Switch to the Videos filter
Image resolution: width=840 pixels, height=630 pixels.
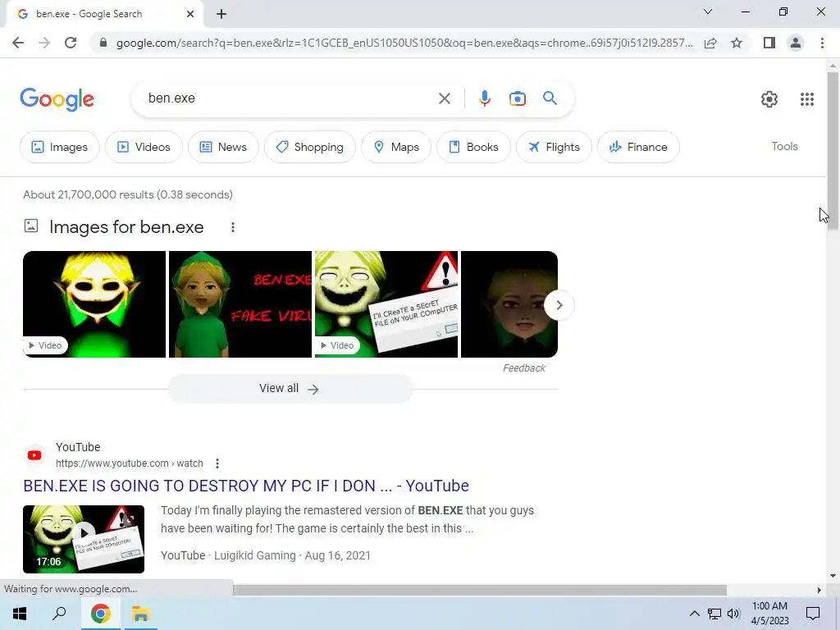(x=144, y=147)
